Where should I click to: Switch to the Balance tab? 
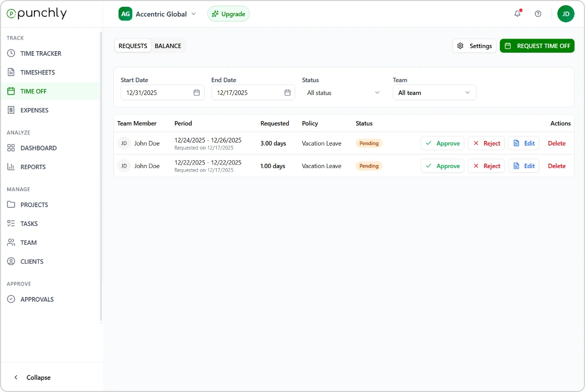coord(168,46)
